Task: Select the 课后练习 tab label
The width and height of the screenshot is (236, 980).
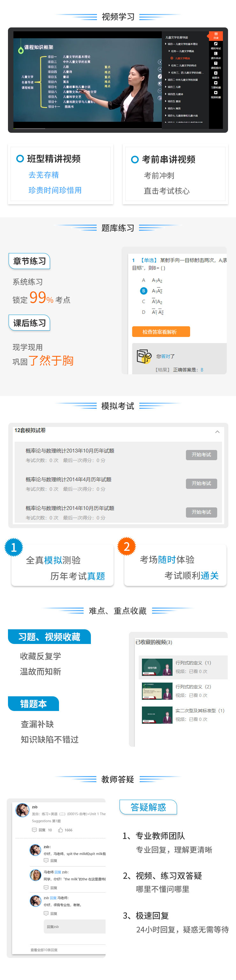Action: coord(29,323)
